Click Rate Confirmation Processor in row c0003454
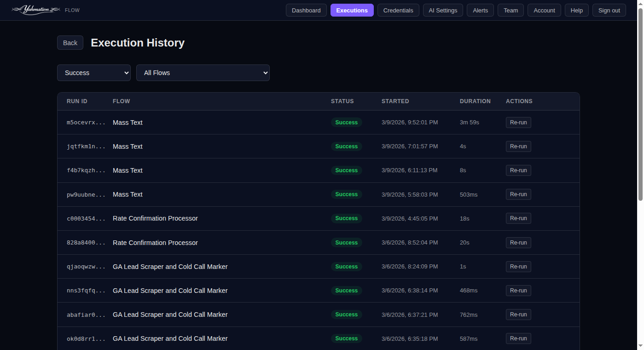 (155, 218)
